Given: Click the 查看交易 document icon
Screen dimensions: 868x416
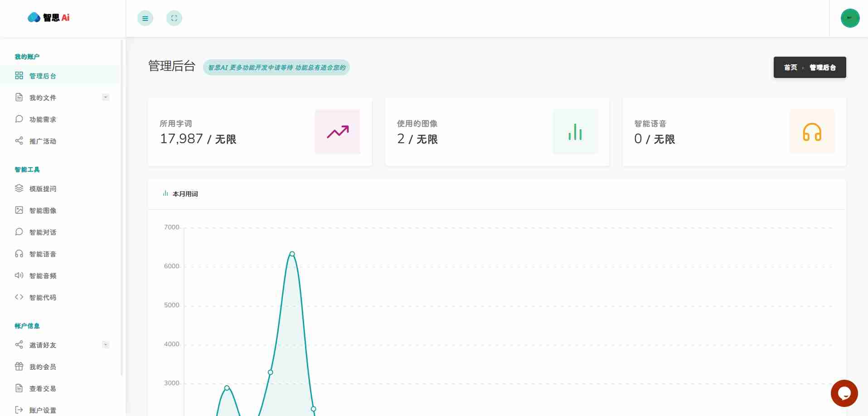Looking at the screenshot, I should [19, 388].
